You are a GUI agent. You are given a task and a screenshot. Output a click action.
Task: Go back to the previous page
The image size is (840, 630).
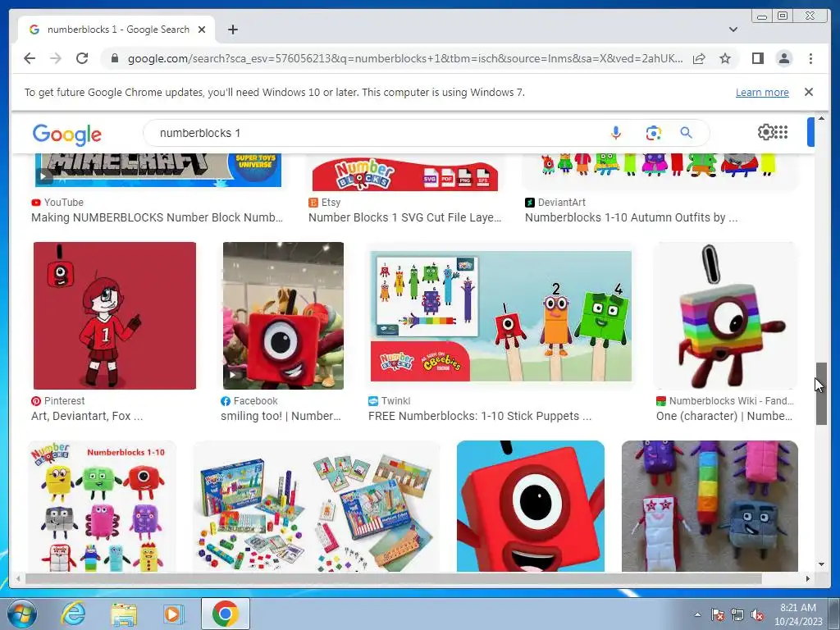[30, 58]
